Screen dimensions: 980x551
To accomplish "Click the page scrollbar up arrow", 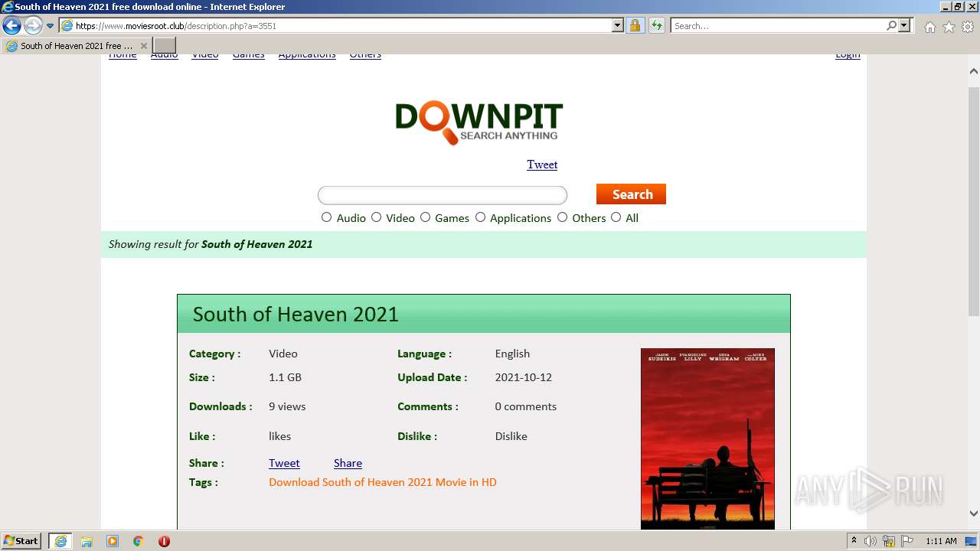I will pyautogui.click(x=974, y=71).
